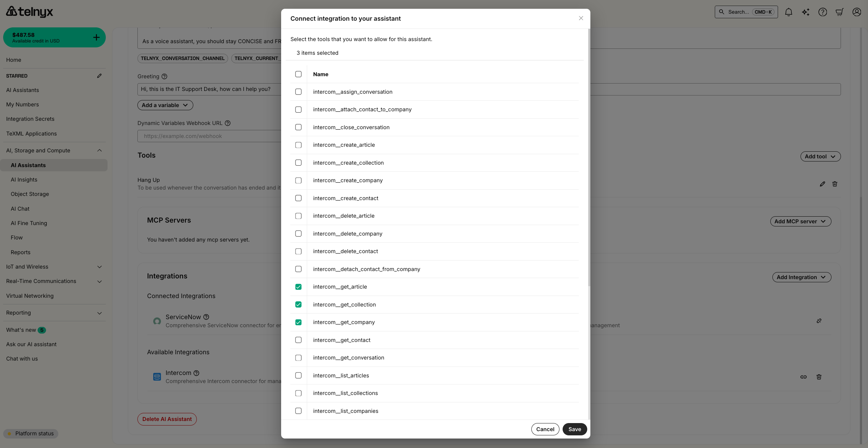Click the green available credit balance card
This screenshot has height=448, width=868.
point(54,37)
